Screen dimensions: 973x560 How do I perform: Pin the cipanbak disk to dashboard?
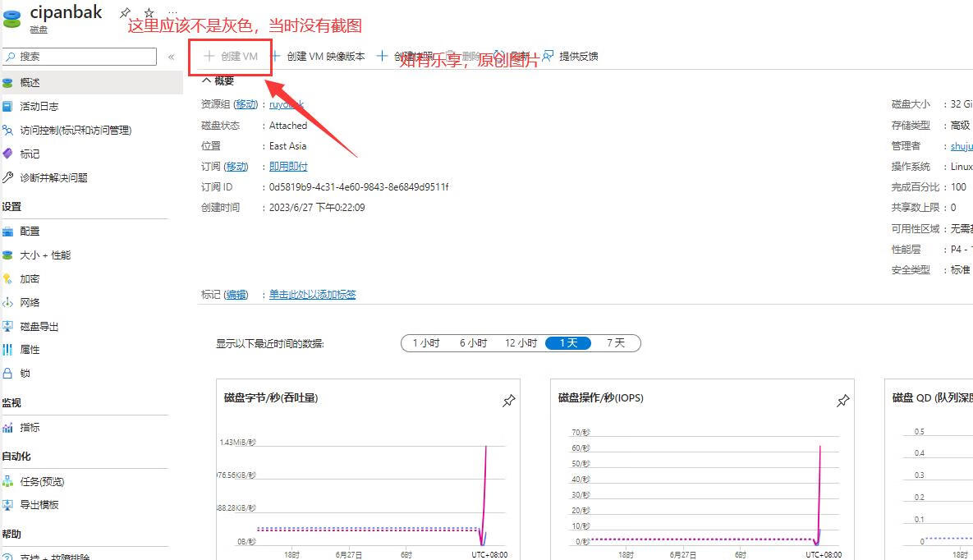[x=126, y=12]
